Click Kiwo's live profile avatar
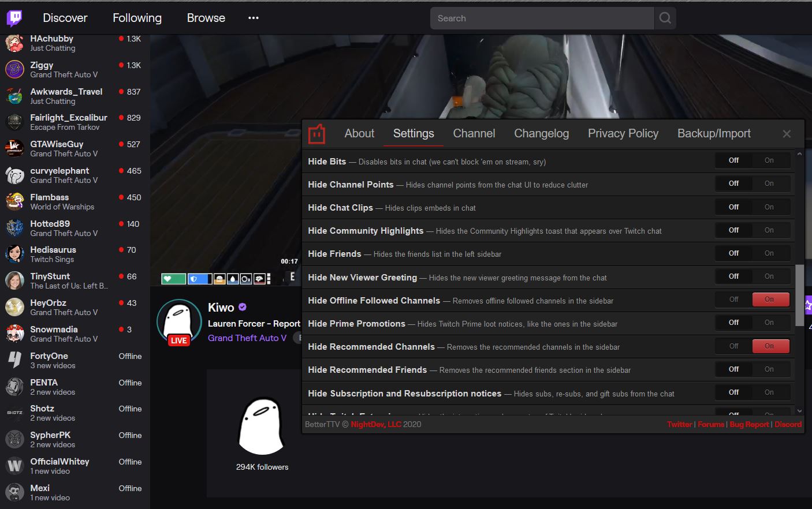 [179, 322]
